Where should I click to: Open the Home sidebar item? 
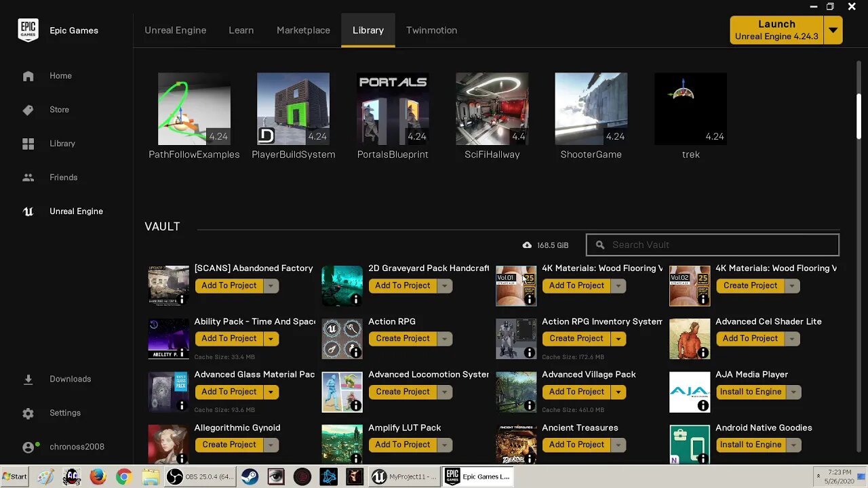(x=60, y=76)
